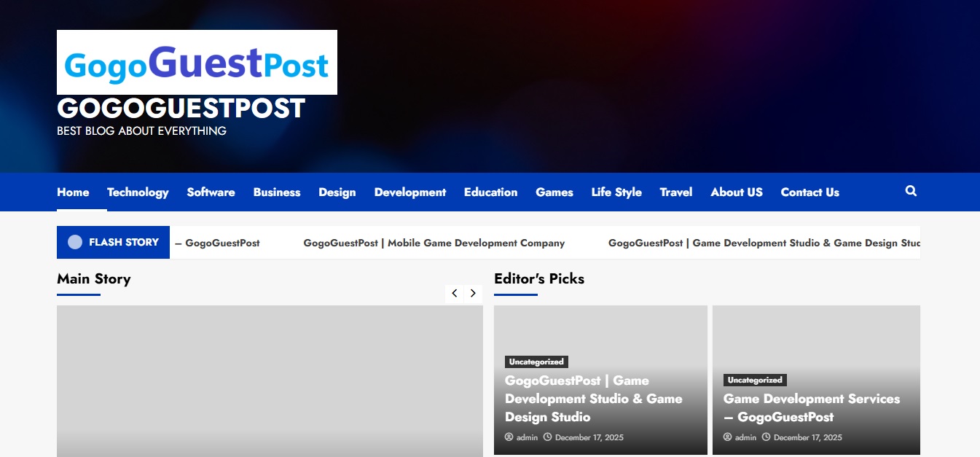The height and width of the screenshot is (457, 980).
Task: Open the About US page
Action: pyautogui.click(x=736, y=192)
